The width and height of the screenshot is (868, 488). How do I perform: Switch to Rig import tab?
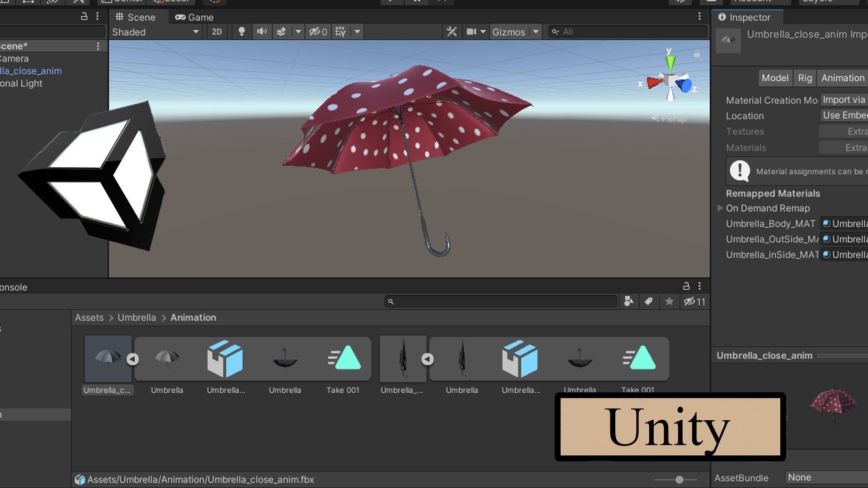(805, 78)
